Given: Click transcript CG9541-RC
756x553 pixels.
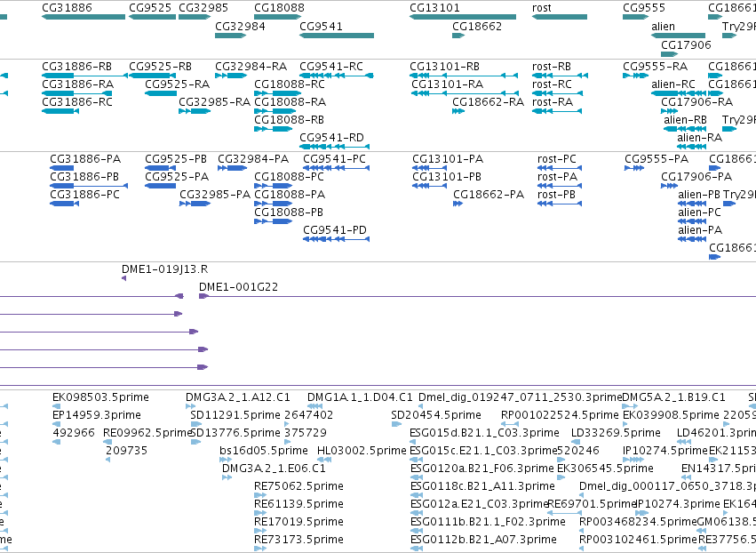Looking at the screenshot, I should (x=337, y=76).
